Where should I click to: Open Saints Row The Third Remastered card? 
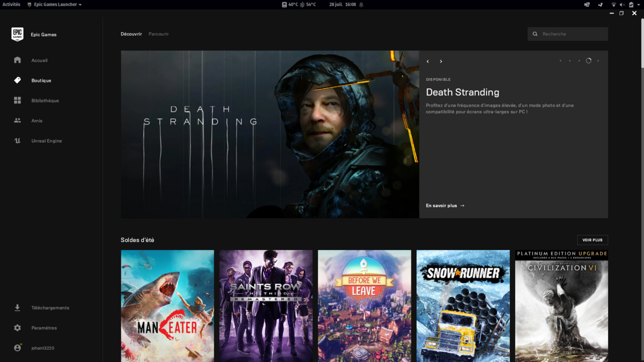pyautogui.click(x=266, y=306)
